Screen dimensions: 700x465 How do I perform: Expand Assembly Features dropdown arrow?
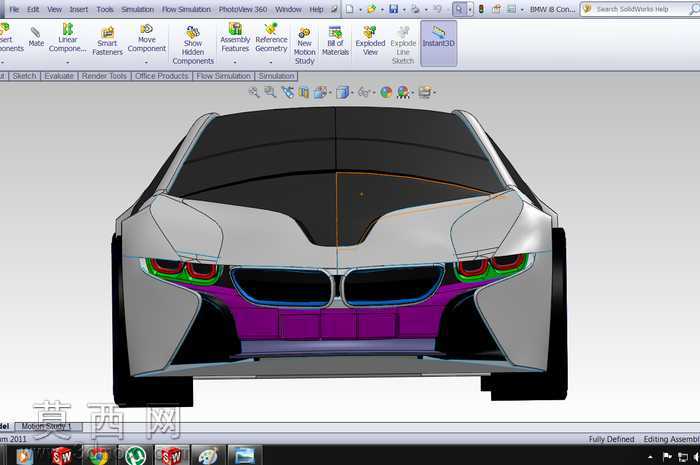[x=235, y=62]
